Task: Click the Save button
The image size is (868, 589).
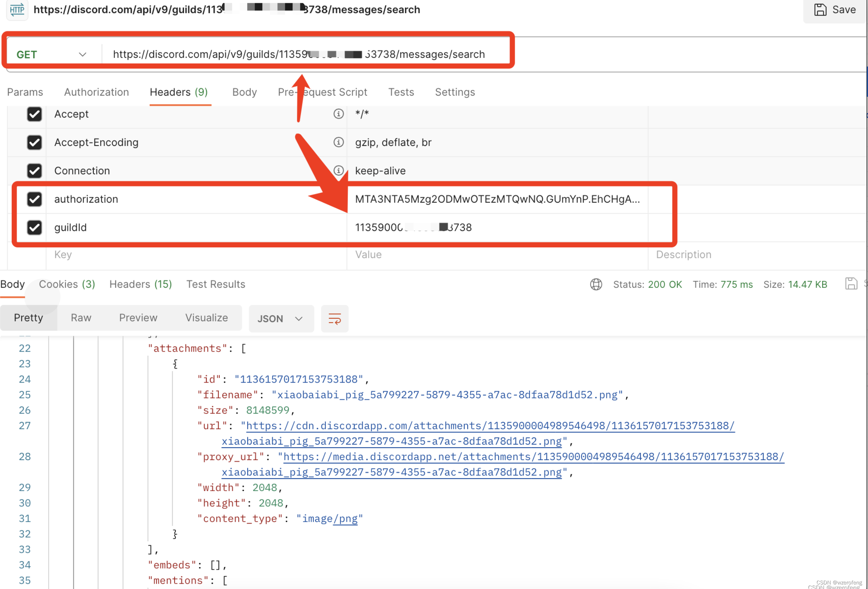Action: tap(835, 10)
